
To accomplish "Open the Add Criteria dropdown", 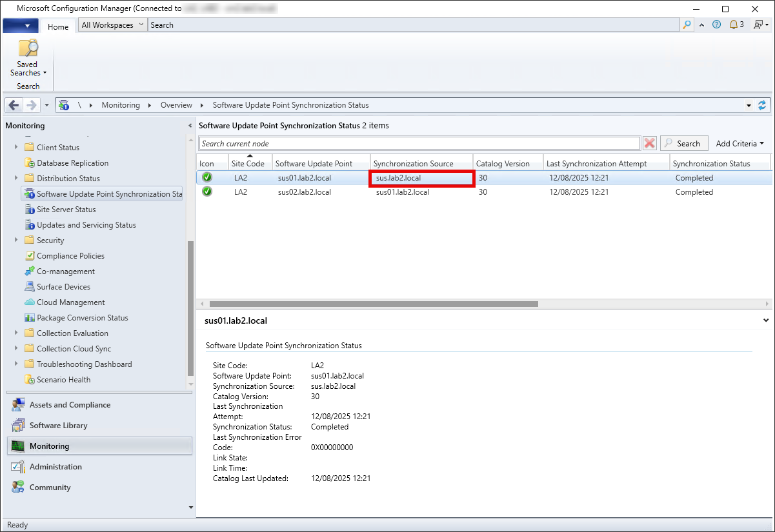I will pyautogui.click(x=740, y=143).
